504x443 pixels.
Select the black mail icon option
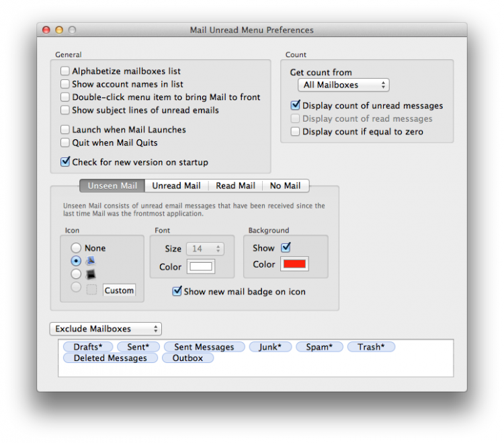coord(76,274)
